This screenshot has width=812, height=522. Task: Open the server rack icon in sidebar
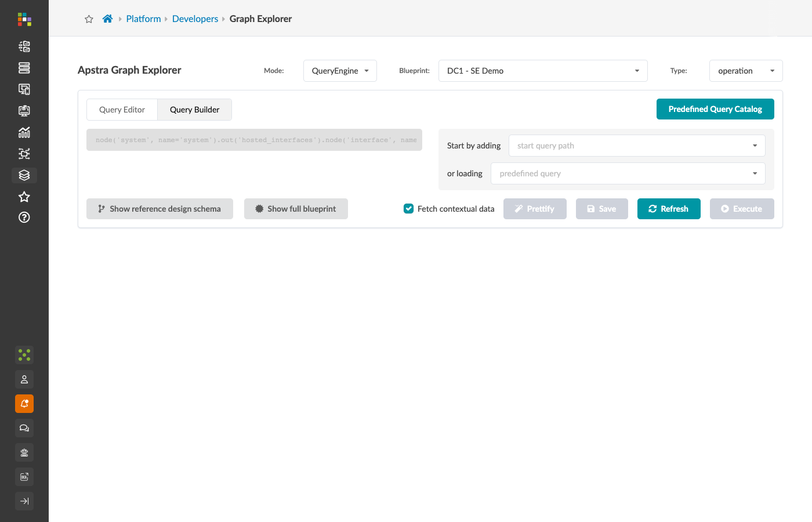pyautogui.click(x=24, y=68)
